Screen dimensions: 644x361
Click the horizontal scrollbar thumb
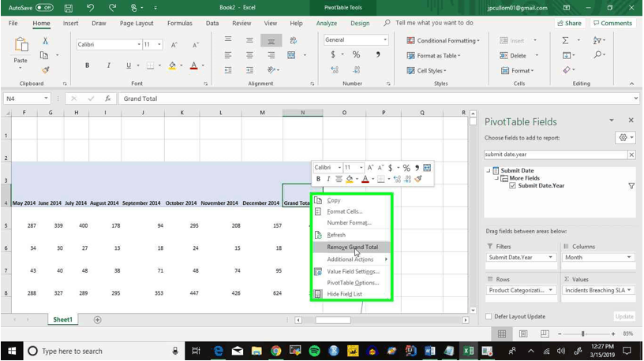[333, 320]
